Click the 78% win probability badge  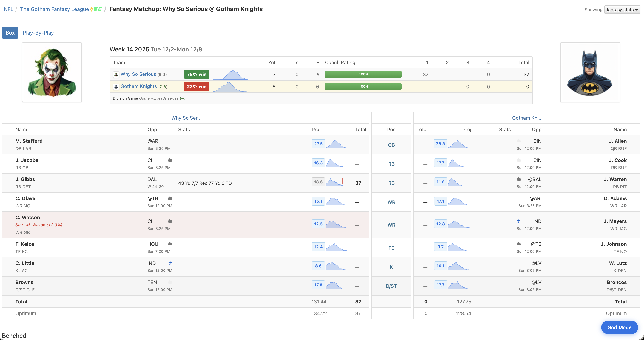click(x=196, y=74)
